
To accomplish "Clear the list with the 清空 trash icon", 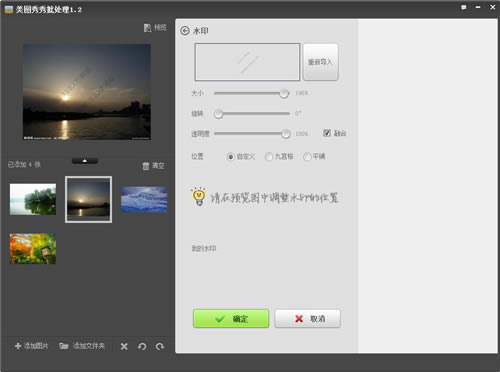I will click(x=146, y=166).
